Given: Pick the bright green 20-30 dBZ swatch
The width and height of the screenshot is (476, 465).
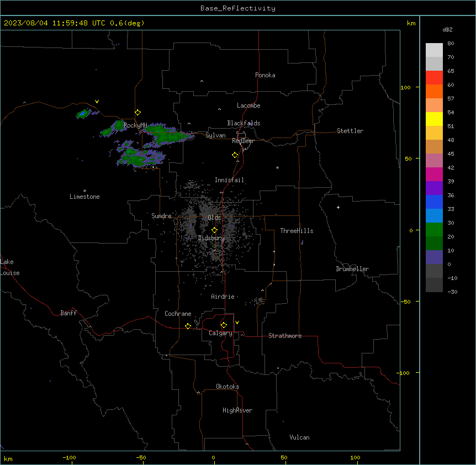Looking at the screenshot, I should [434, 230].
